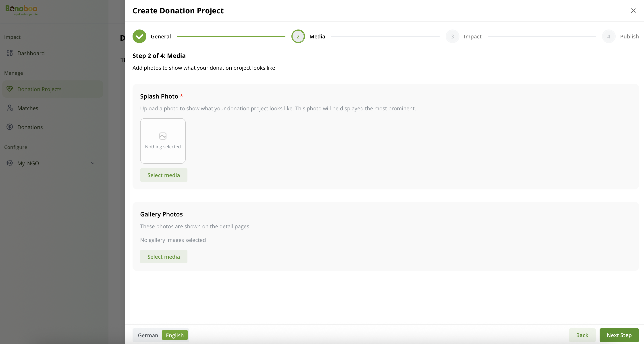Click the Dashboard grid icon in the sidebar
The image size is (644, 344).
[x=10, y=53]
